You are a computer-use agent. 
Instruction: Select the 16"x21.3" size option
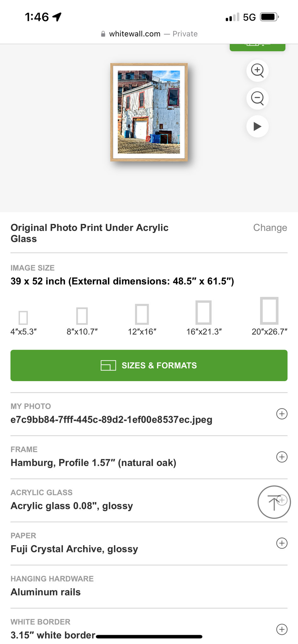point(204,313)
